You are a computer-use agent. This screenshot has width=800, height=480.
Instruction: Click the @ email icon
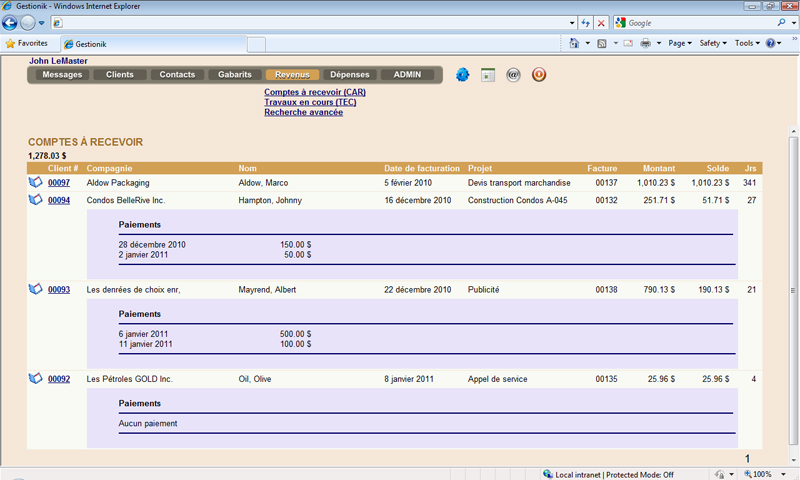(513, 75)
